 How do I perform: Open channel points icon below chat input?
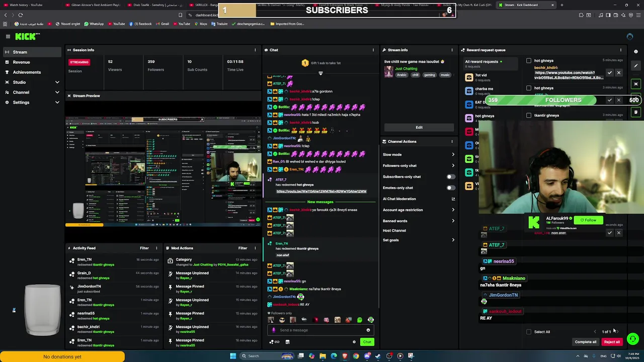click(274, 342)
